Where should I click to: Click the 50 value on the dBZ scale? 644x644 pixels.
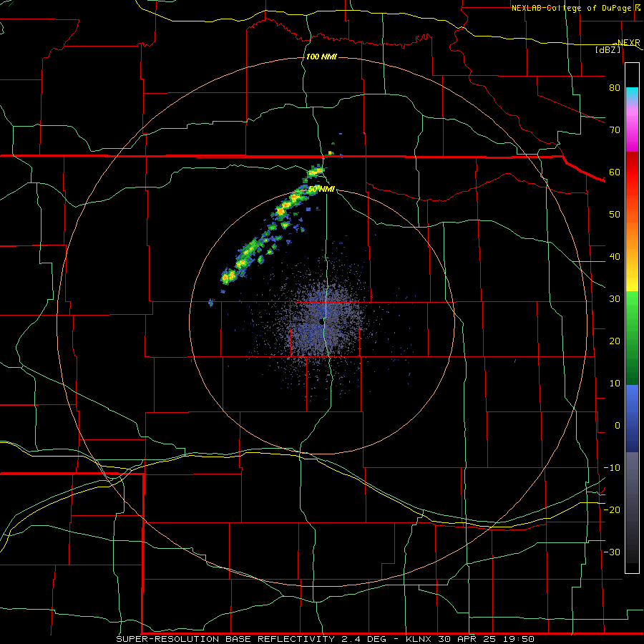pos(615,215)
